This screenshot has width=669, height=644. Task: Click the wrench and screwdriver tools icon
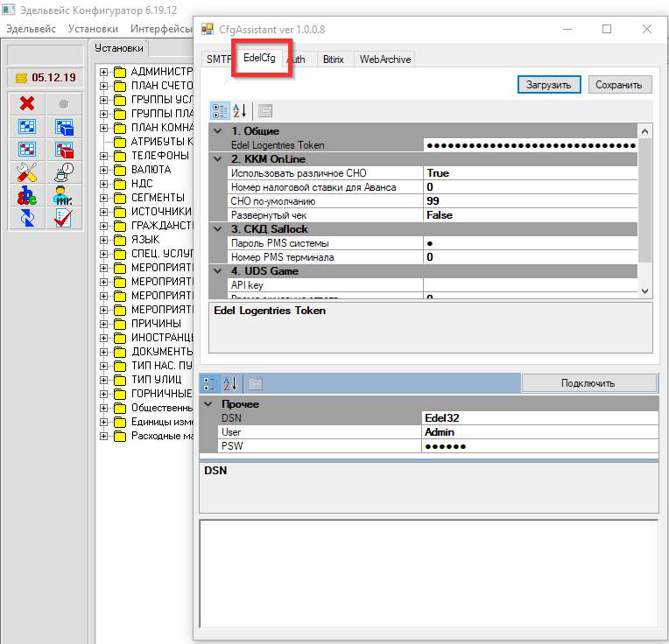tap(26, 172)
